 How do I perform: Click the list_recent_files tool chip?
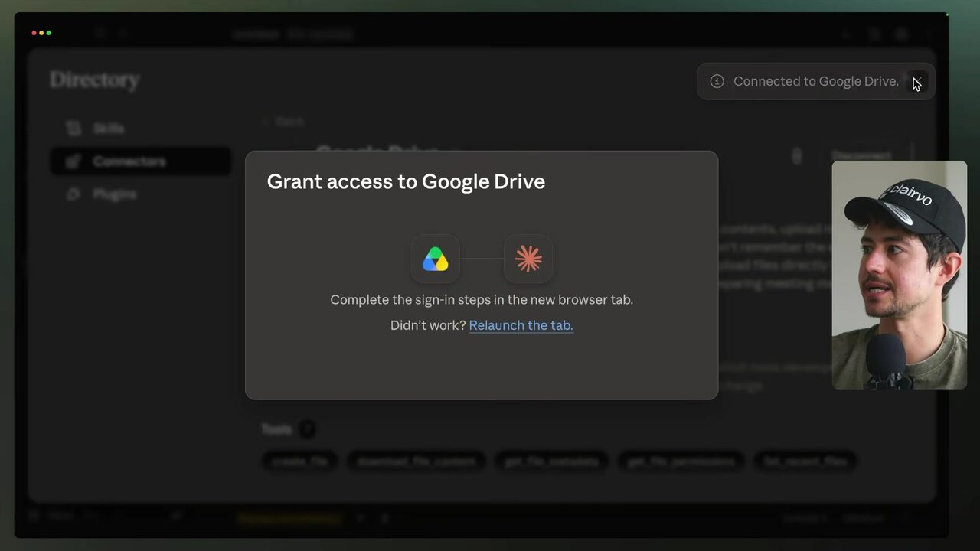click(x=804, y=461)
